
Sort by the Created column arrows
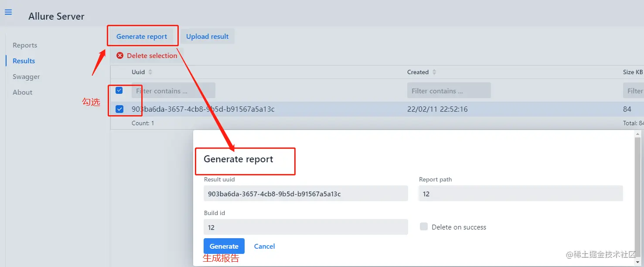[434, 72]
